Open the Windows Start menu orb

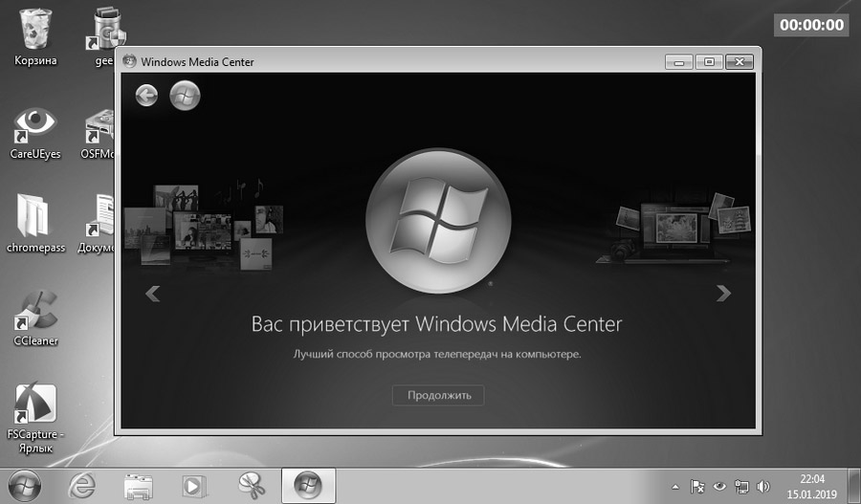[25, 487]
